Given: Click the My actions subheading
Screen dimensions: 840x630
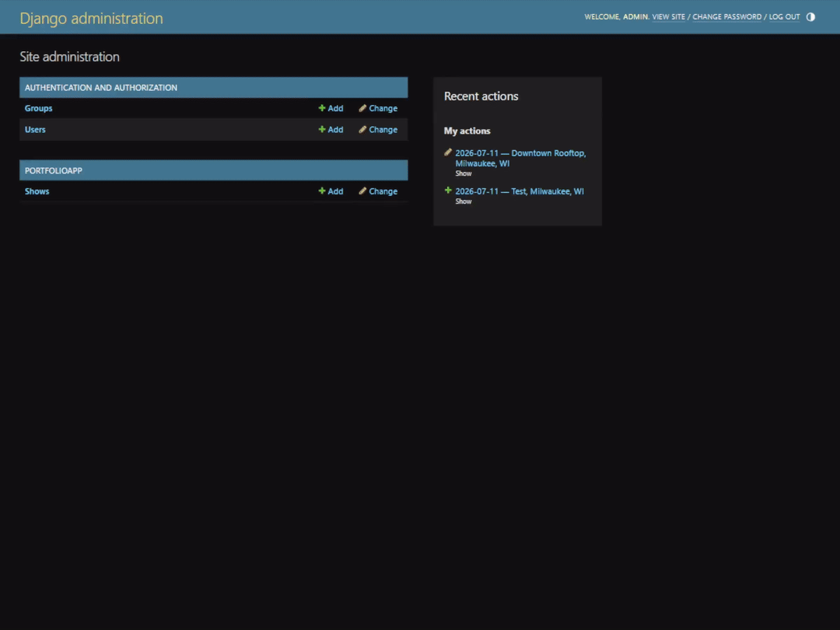Looking at the screenshot, I should pyautogui.click(x=467, y=131).
